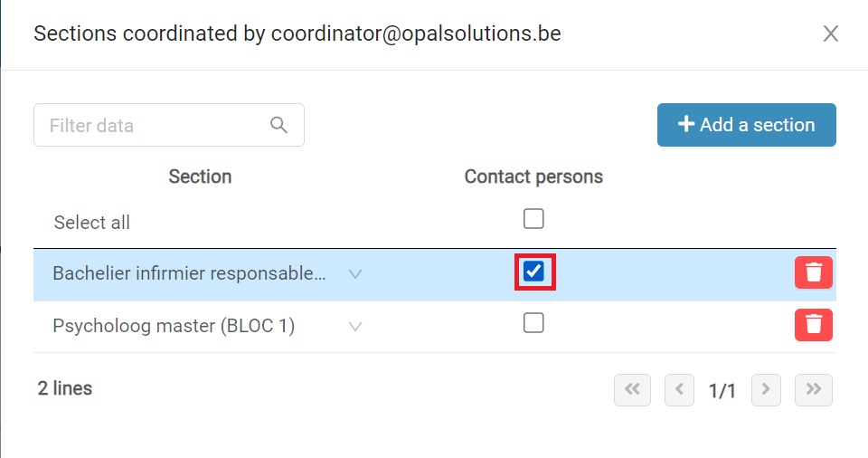Go to the first page
The width and height of the screenshot is (868, 458).
pos(632,390)
